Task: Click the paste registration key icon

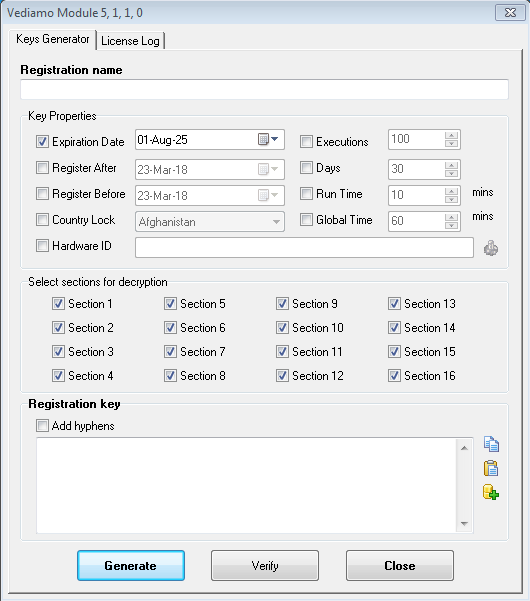Action: (x=491, y=468)
